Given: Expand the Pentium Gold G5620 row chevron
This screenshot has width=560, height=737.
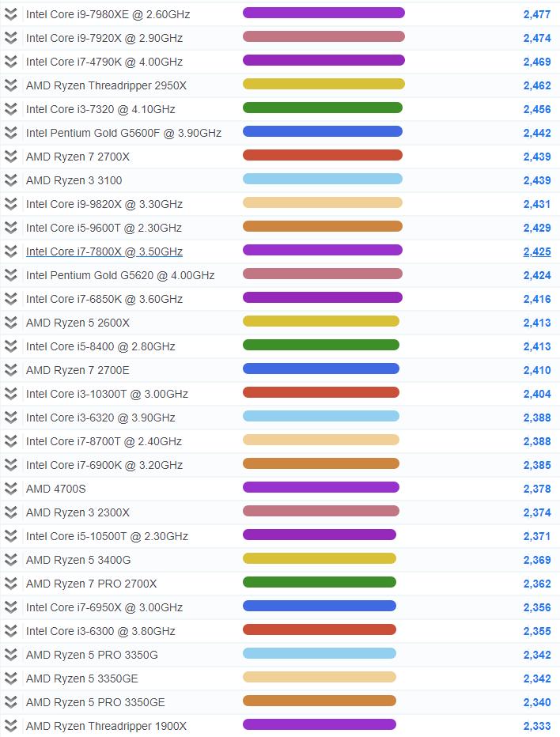Looking at the screenshot, I should pyautogui.click(x=11, y=275).
